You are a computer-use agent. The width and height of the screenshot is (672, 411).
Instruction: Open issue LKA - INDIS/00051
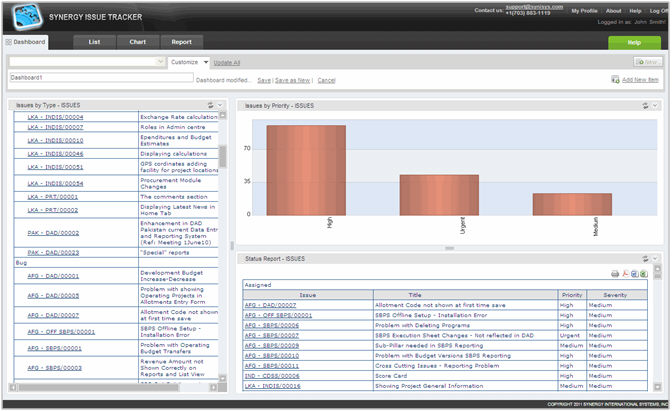tap(55, 167)
